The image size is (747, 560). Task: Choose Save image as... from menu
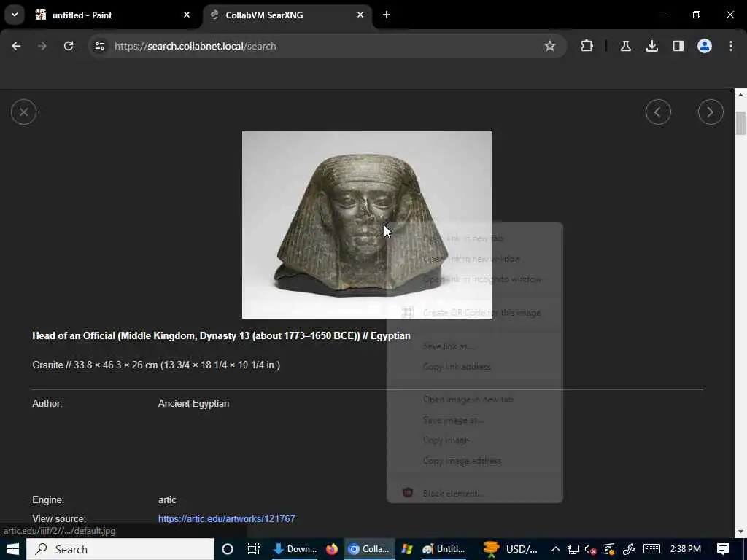pos(474,420)
